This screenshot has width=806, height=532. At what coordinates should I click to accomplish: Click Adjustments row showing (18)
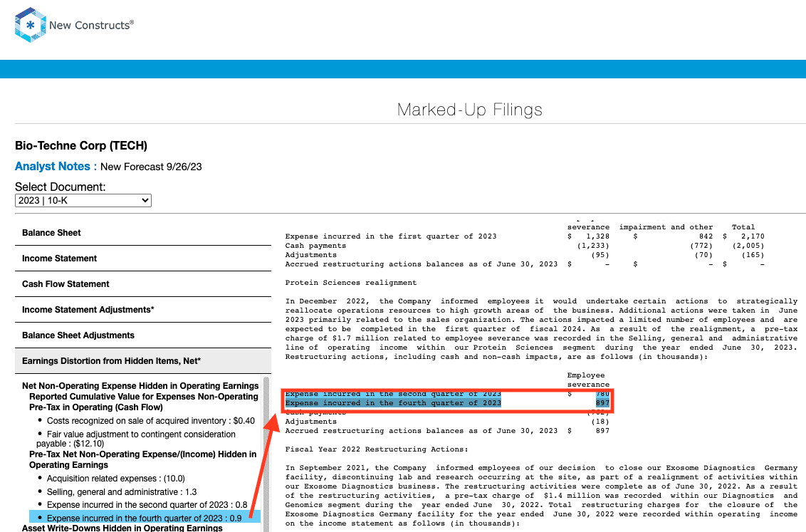pyautogui.click(x=447, y=422)
